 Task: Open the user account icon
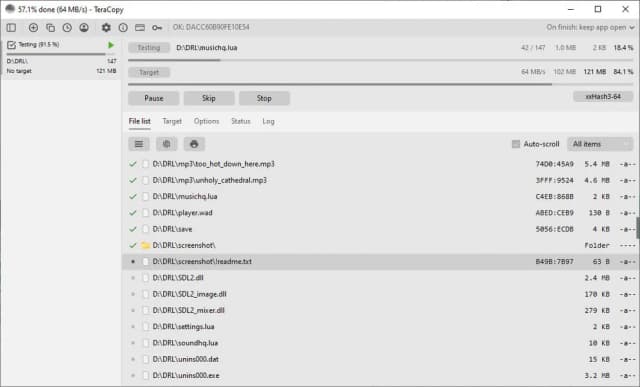click(x=84, y=27)
